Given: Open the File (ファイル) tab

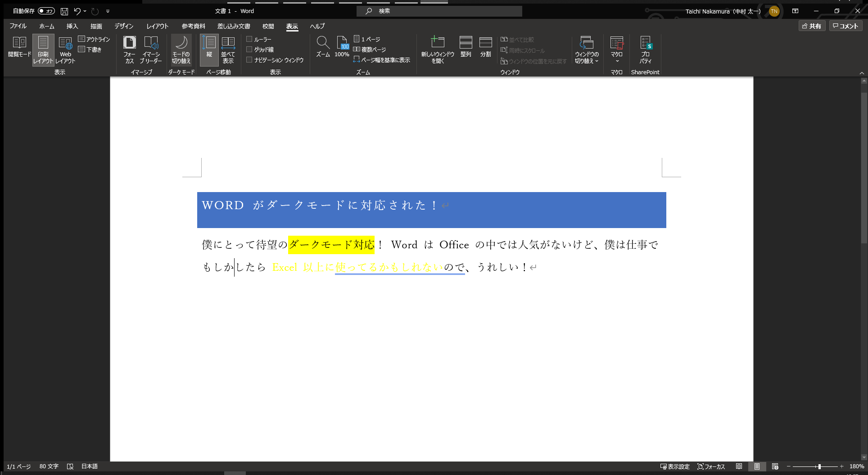Looking at the screenshot, I should tap(18, 26).
